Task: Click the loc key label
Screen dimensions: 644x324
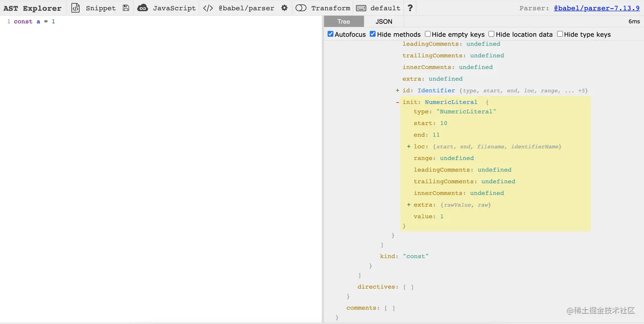Action: click(x=420, y=146)
